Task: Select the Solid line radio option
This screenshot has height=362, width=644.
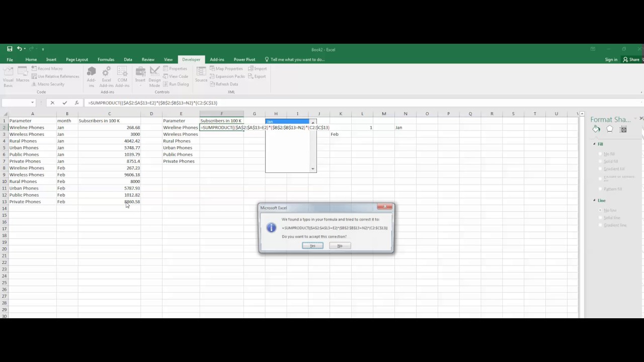Action: pyautogui.click(x=610, y=218)
